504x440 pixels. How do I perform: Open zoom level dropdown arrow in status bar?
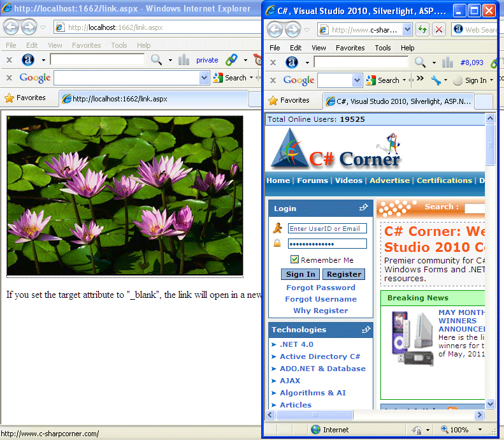click(x=480, y=429)
